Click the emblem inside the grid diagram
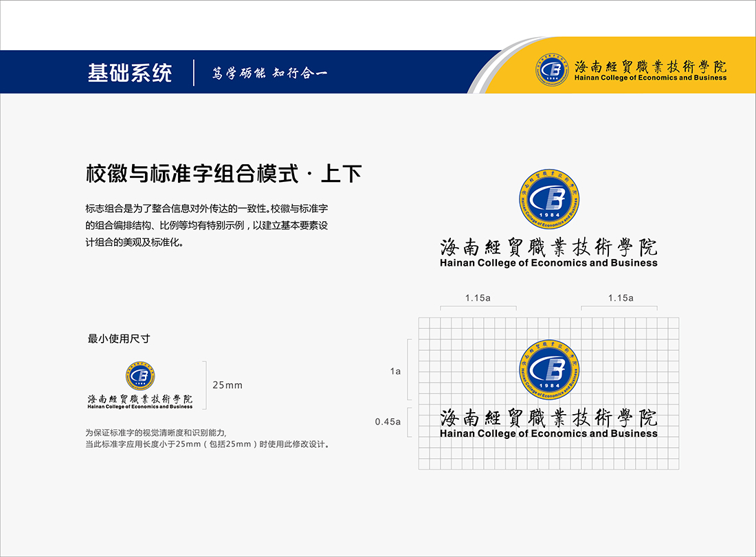This screenshot has width=756, height=557. point(548,368)
